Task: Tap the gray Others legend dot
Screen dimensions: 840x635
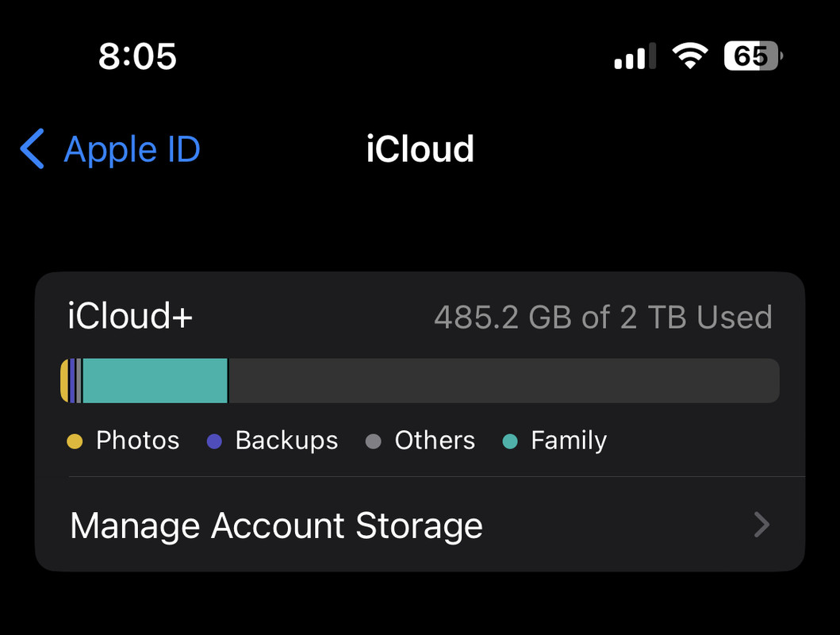Action: coord(374,441)
